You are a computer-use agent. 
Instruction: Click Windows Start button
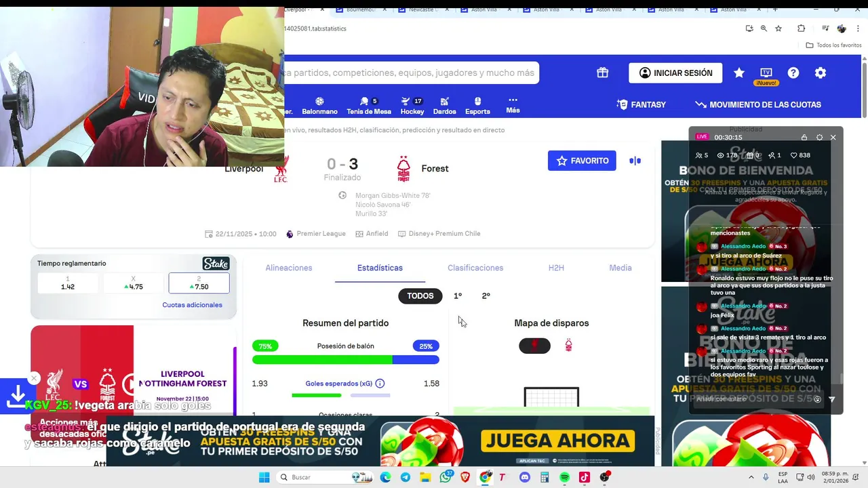tap(264, 477)
